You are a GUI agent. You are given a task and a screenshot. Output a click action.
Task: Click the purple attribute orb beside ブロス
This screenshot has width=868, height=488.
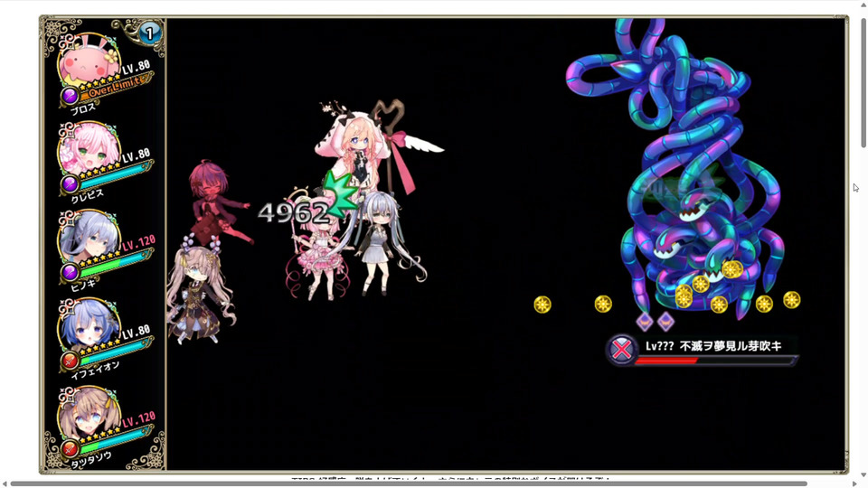pos(70,97)
